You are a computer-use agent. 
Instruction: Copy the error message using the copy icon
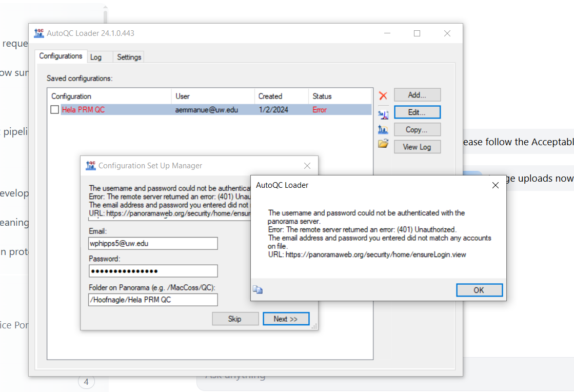tap(258, 290)
